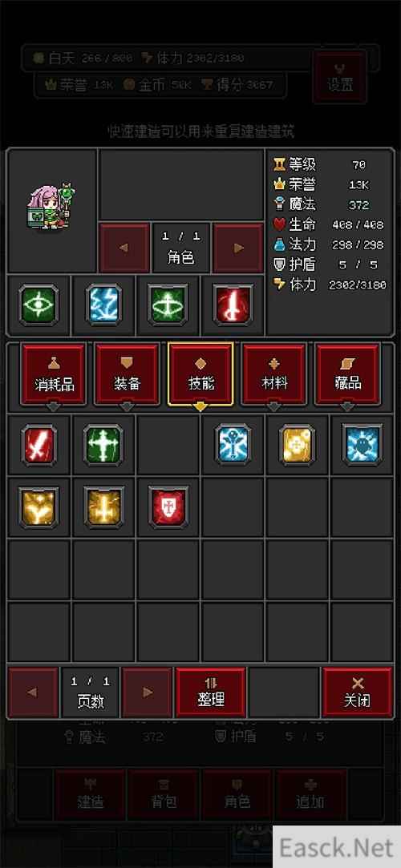This screenshot has width=401, height=868.
Task: Click the pink-haired character portrait
Action: click(x=51, y=208)
